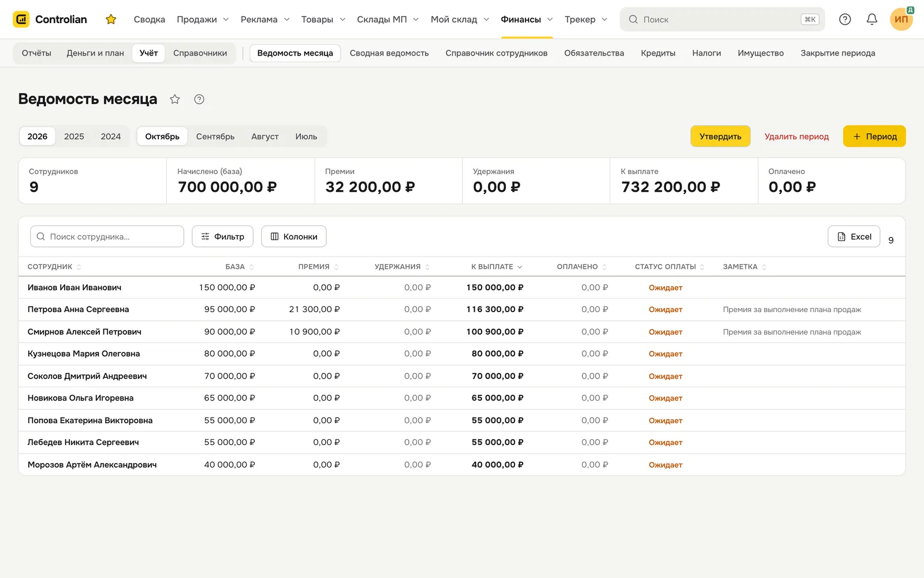Viewport: 924px width, 578px height.
Task: Open the Закрытие периода tab
Action: (x=838, y=53)
